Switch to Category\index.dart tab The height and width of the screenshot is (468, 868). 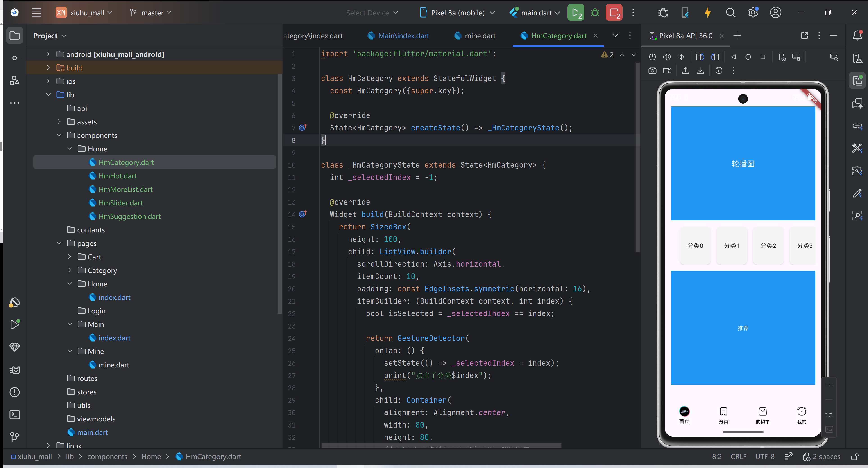pos(313,36)
